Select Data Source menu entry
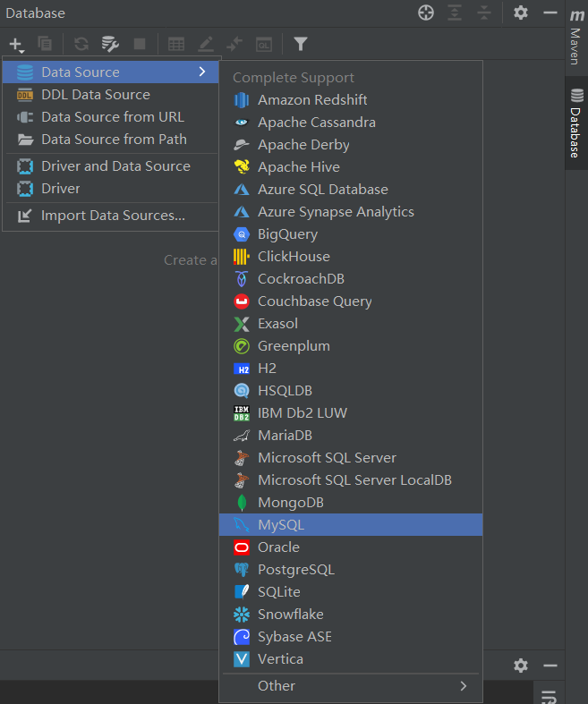The image size is (588, 704). coord(110,72)
